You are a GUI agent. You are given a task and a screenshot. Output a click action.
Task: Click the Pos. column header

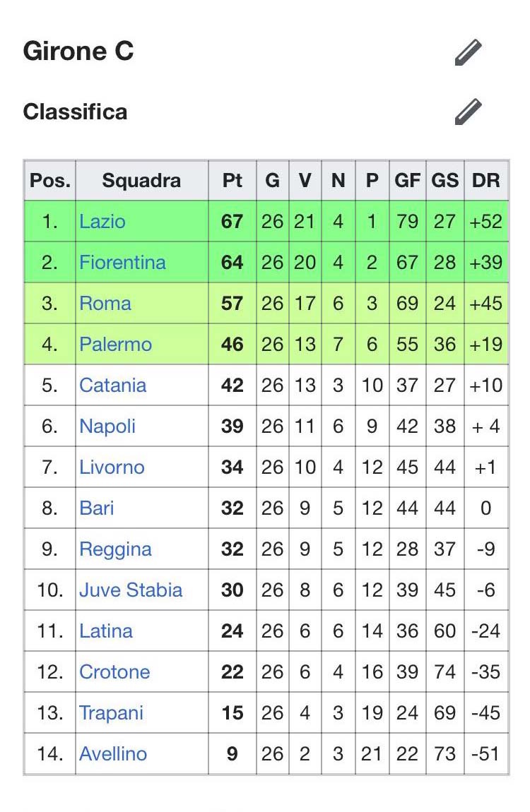(x=50, y=181)
